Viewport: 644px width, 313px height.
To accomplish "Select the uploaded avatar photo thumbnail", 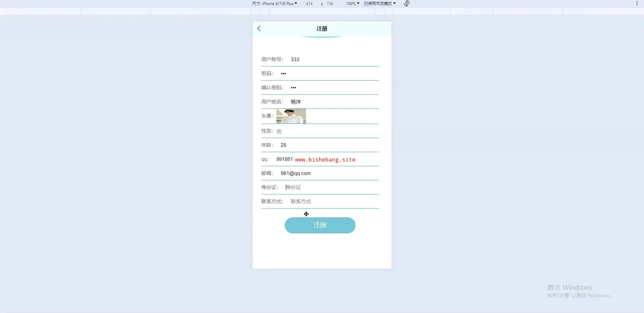I will pyautogui.click(x=291, y=116).
